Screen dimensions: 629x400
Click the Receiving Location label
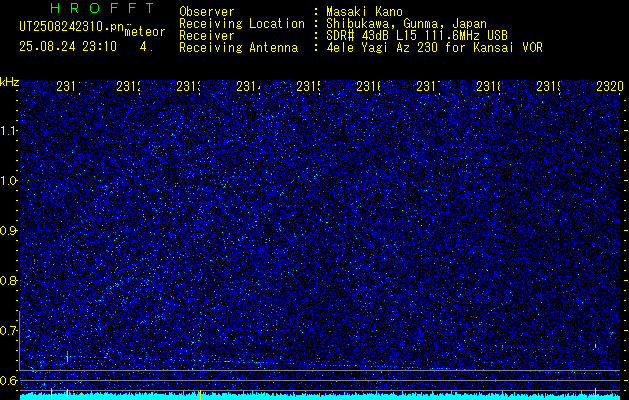(x=242, y=24)
